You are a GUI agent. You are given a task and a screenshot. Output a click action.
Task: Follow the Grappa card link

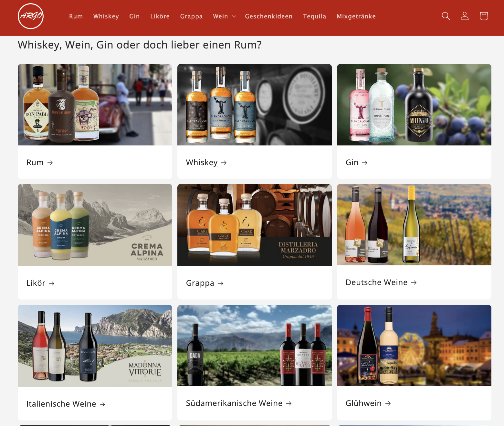coord(205,283)
